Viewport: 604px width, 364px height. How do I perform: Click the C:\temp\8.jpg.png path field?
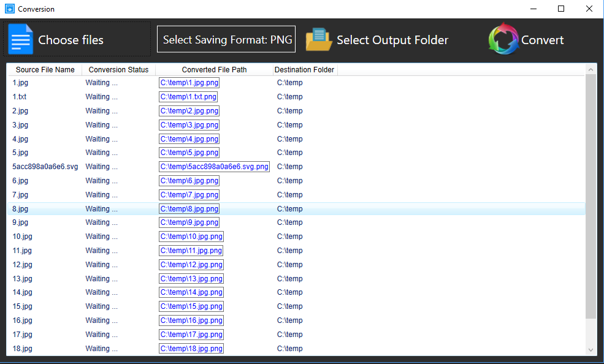pos(189,209)
